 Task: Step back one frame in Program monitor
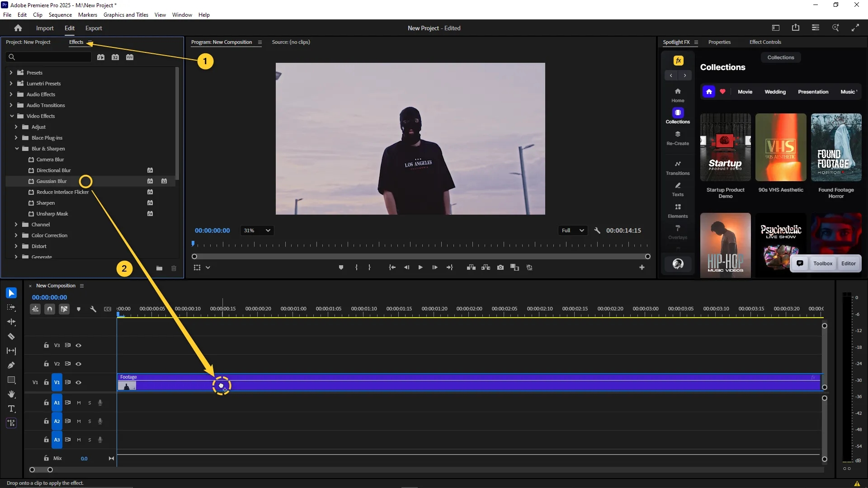click(x=406, y=267)
